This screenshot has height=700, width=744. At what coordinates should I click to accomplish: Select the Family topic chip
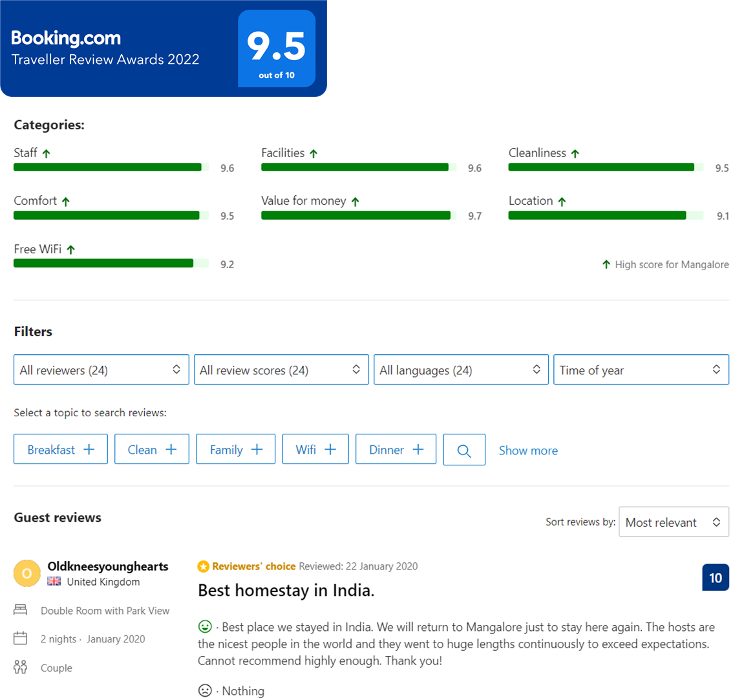pyautogui.click(x=236, y=449)
